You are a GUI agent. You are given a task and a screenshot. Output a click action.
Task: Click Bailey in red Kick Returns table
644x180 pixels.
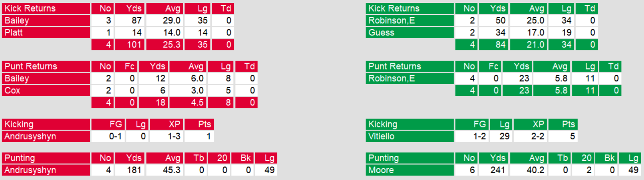[x=17, y=21]
